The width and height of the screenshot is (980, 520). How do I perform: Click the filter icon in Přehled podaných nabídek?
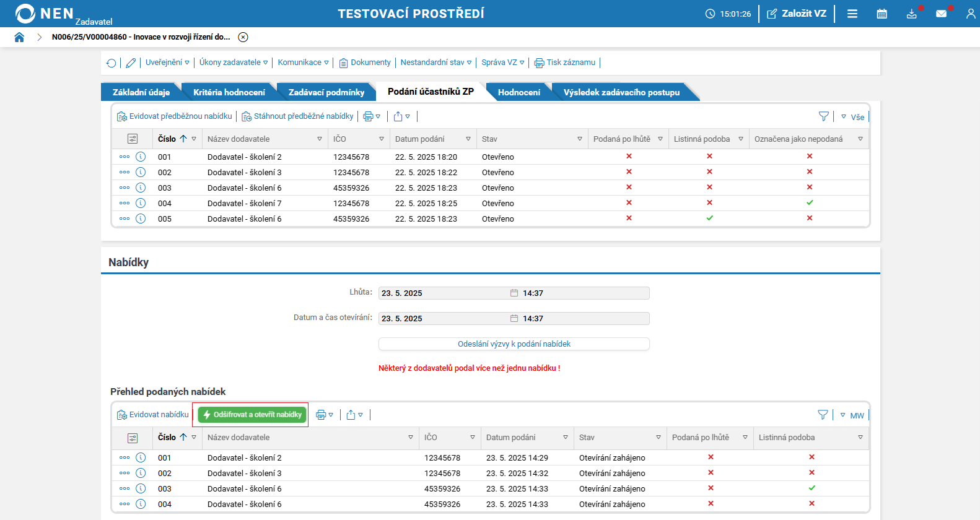click(823, 415)
